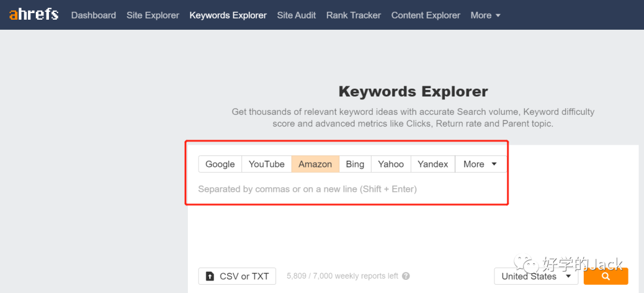
Task: Open the Rank Tracker tool
Action: pyautogui.click(x=354, y=15)
